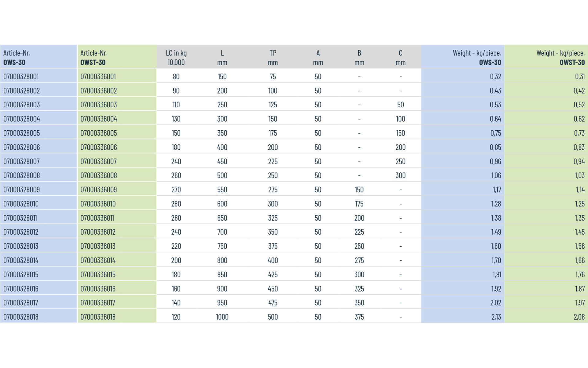Click the B mm column header

(359, 57)
